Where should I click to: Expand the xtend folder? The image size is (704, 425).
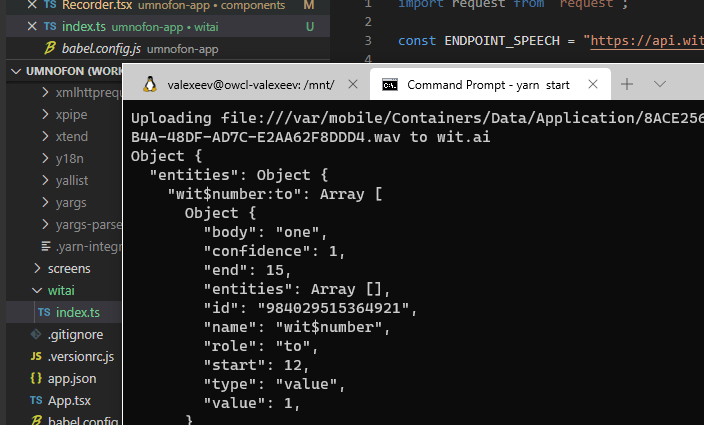(x=45, y=136)
